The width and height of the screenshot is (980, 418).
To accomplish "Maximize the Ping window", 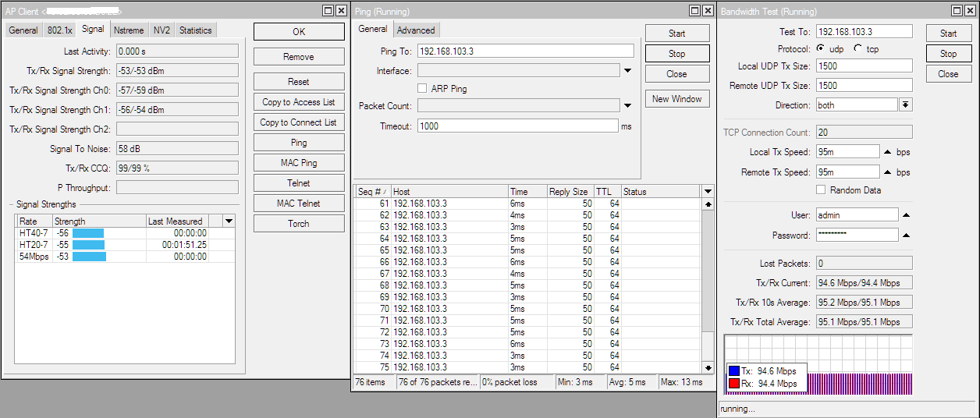I will pos(694,11).
